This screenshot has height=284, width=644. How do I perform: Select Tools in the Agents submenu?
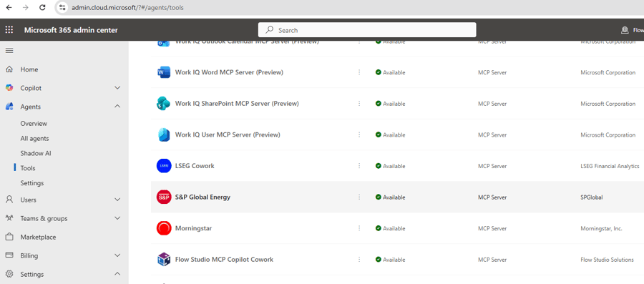pos(28,168)
